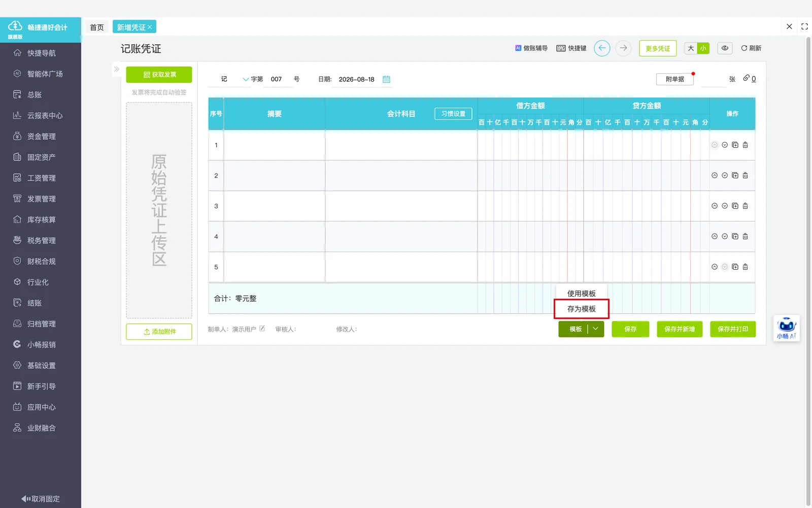The width and height of the screenshot is (812, 508).
Task: Click the summary cell of row 1
Action: click(275, 145)
